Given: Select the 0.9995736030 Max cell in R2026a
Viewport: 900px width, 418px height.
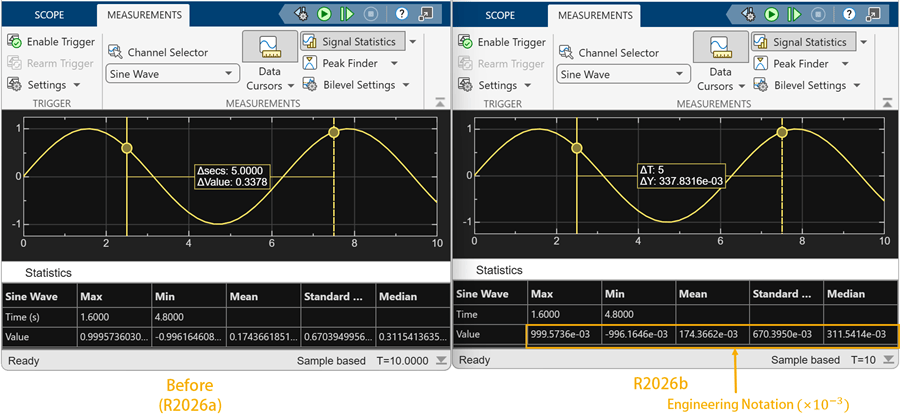Looking at the screenshot, I should pyautogui.click(x=114, y=337).
